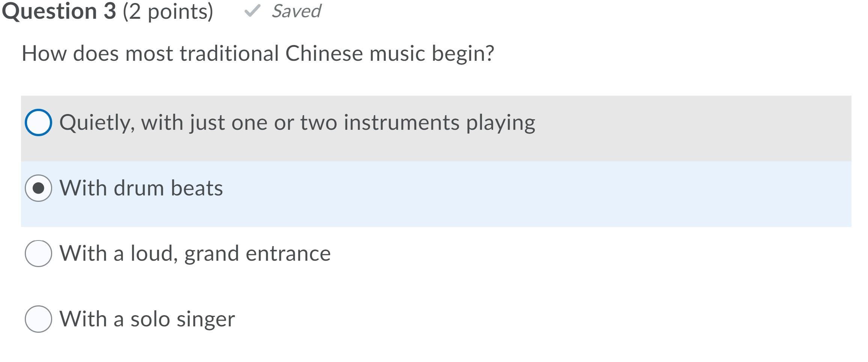Click the 'With drum beats' answer text
Screen dimensions: 868x362
coord(141,188)
